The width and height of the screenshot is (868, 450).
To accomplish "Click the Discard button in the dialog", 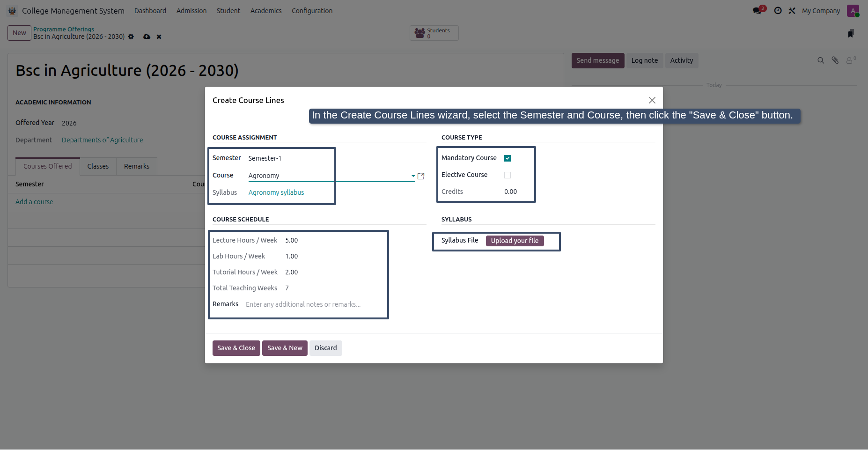I will point(326,348).
